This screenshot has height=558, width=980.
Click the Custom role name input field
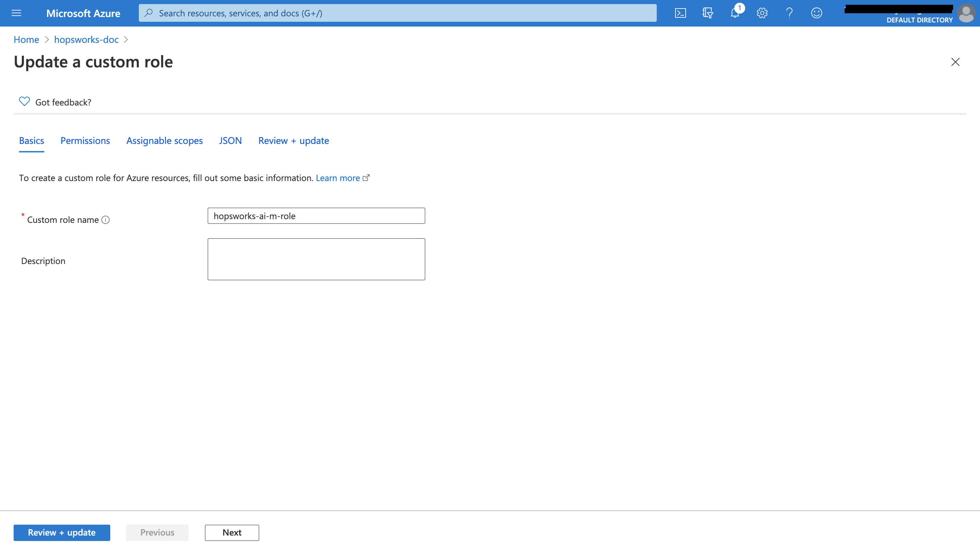tap(316, 215)
